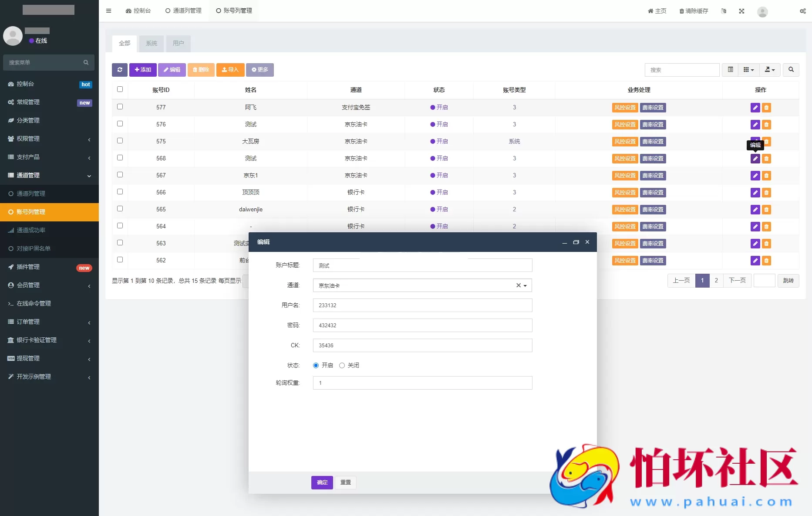
Task: Open the settings gear at top right
Action: pos(802,11)
